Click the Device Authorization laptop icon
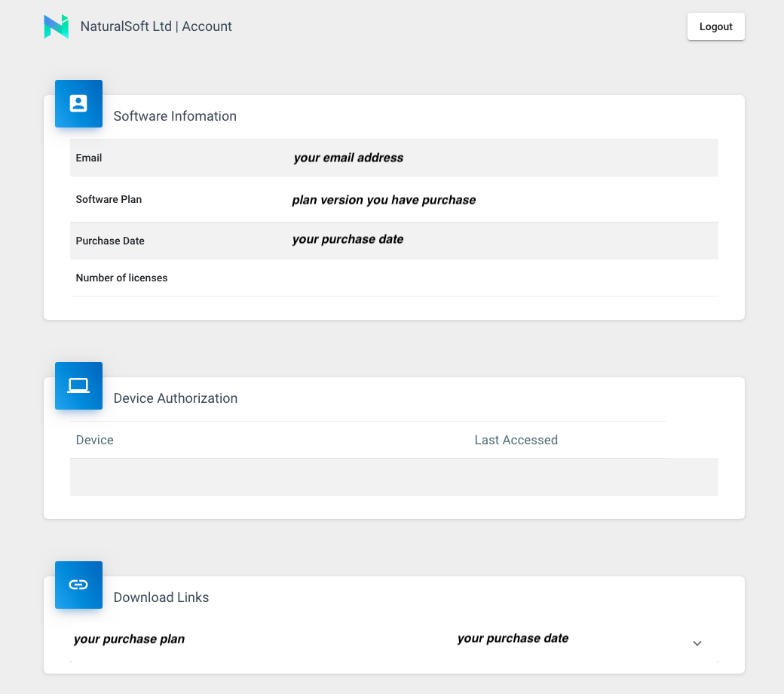The height and width of the screenshot is (694, 784). click(78, 385)
